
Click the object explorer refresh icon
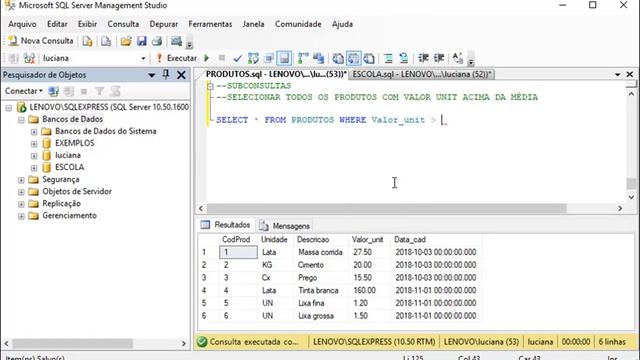click(115, 91)
